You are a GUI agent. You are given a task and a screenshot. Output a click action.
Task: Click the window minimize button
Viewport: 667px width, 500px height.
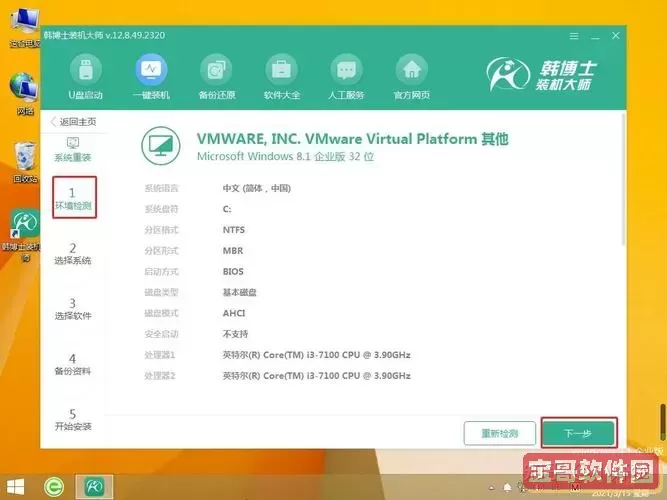596,36
